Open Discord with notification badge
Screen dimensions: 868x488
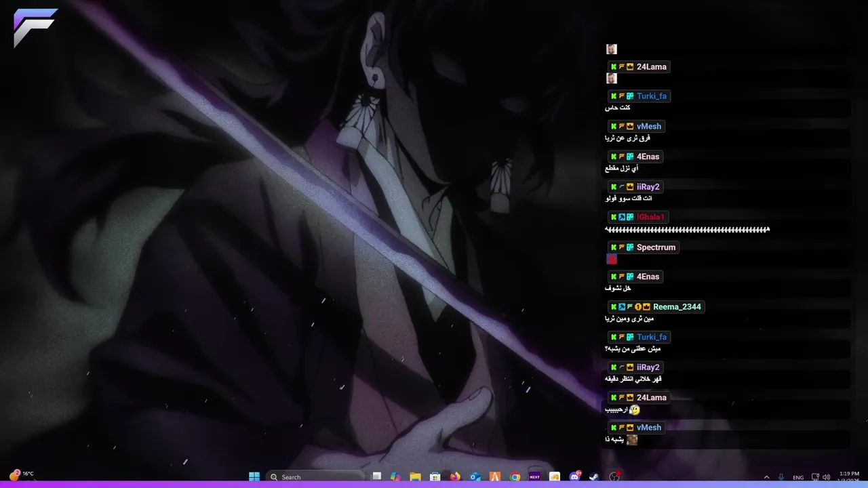tap(575, 476)
